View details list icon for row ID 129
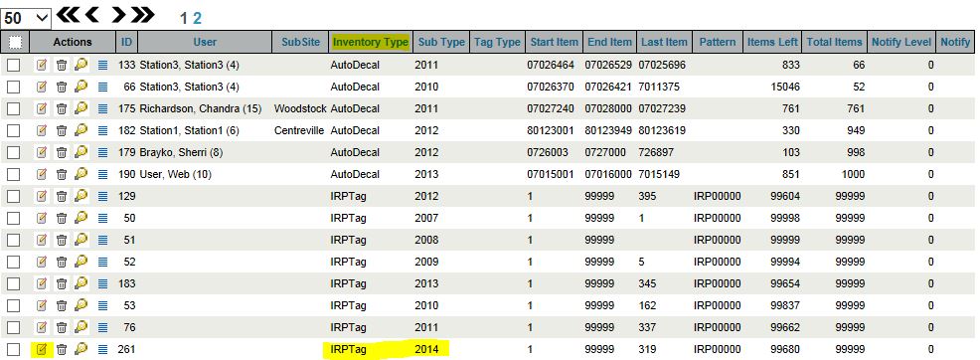 click(103, 196)
